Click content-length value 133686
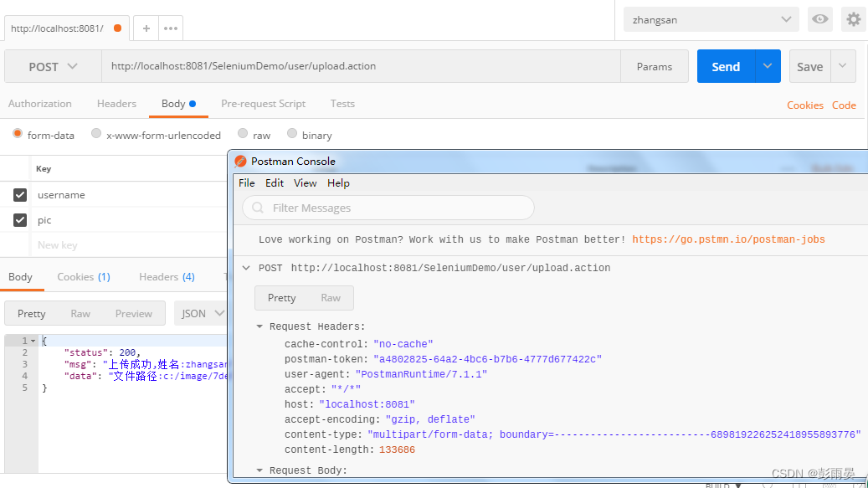Viewport: 868px width, 488px height. (x=397, y=449)
